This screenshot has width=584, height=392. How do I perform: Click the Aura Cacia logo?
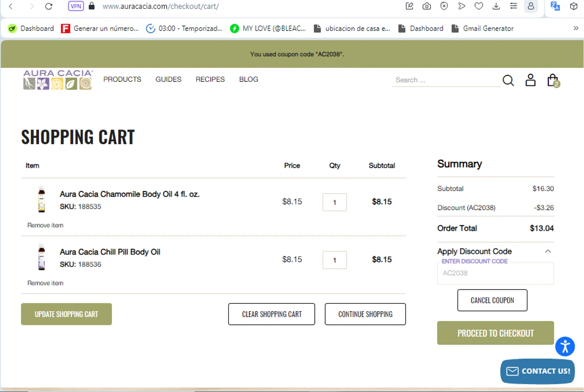click(x=58, y=80)
